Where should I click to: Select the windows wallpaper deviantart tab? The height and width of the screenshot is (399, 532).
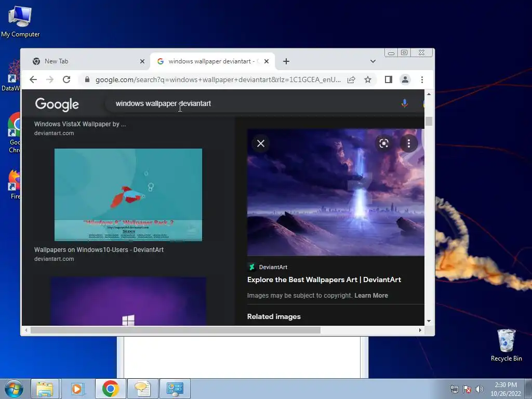coord(212,61)
